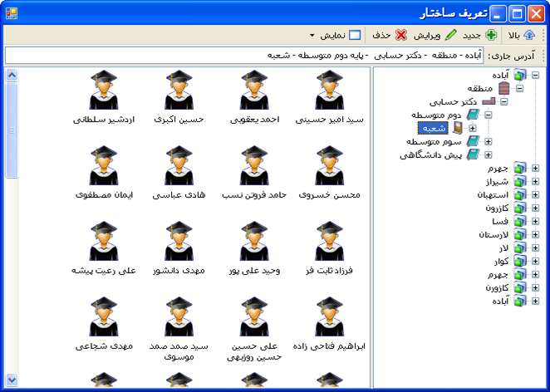Collapse the expanded آباده tree node
This screenshot has width=550, height=392.
[535, 75]
